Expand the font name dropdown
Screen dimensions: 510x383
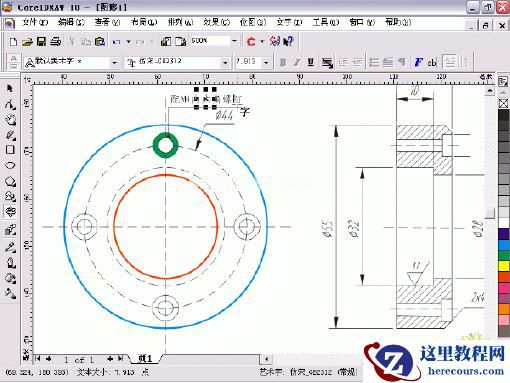coord(225,62)
